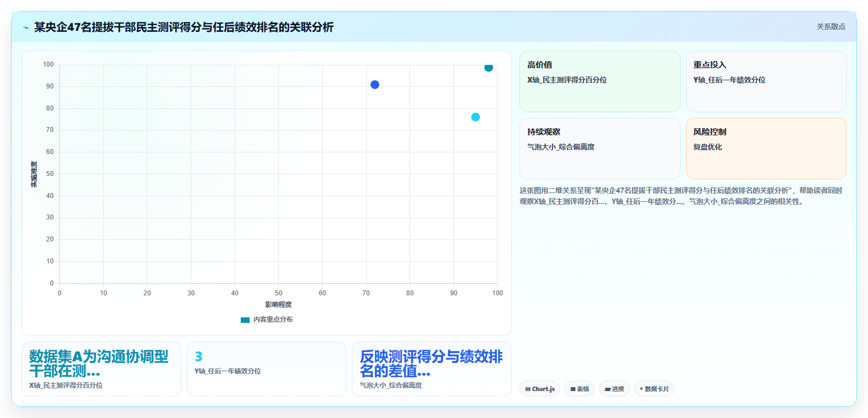
Task: Click the 关系散点 label in header
Action: click(831, 26)
